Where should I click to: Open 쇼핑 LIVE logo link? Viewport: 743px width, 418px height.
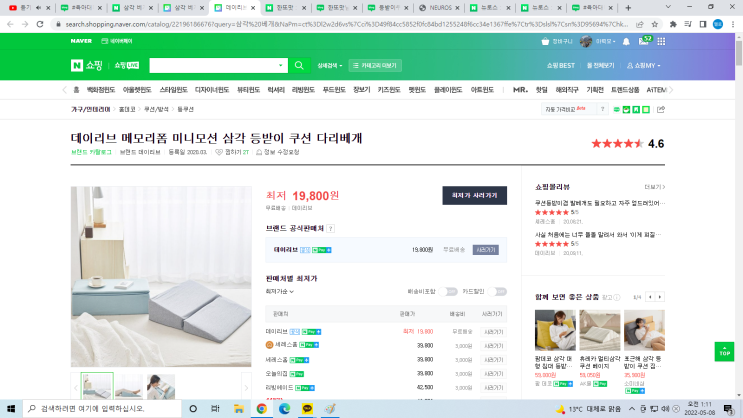tap(127, 65)
